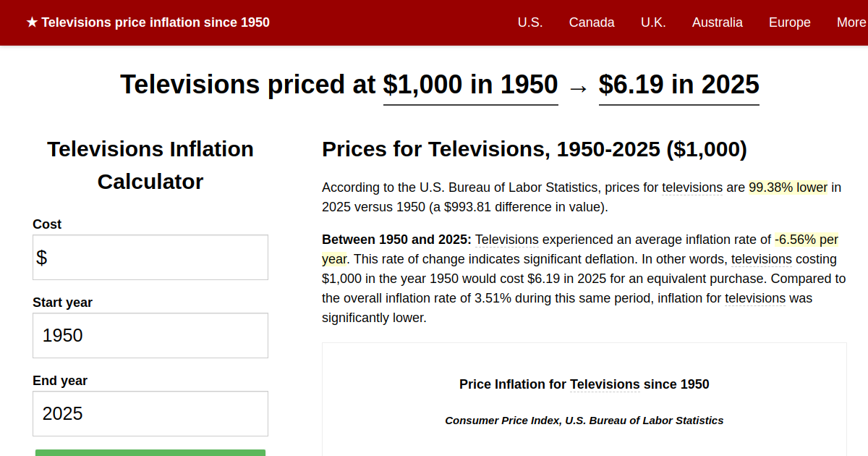Viewport: 868px width, 456px height.
Task: Open the Canada menu item
Action: pyautogui.click(x=592, y=22)
